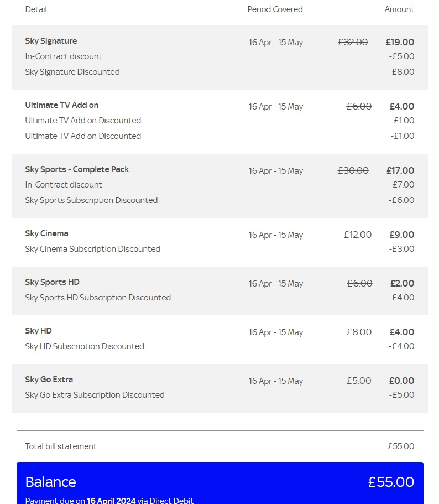Select the Sky Signature heading
This screenshot has width=439, height=504.
pyautogui.click(x=51, y=41)
